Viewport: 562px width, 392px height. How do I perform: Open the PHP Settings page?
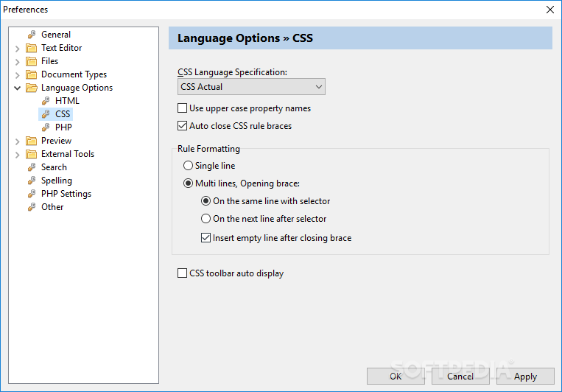tap(66, 194)
